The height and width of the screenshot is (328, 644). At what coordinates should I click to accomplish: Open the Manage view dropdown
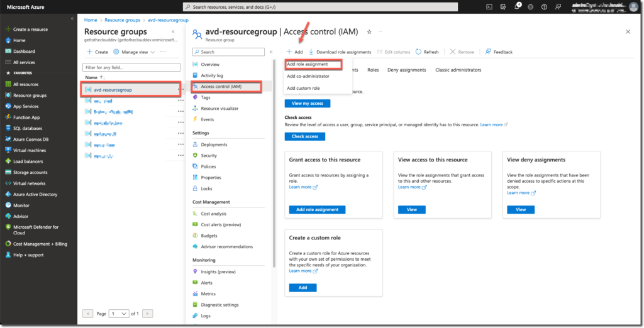(135, 52)
